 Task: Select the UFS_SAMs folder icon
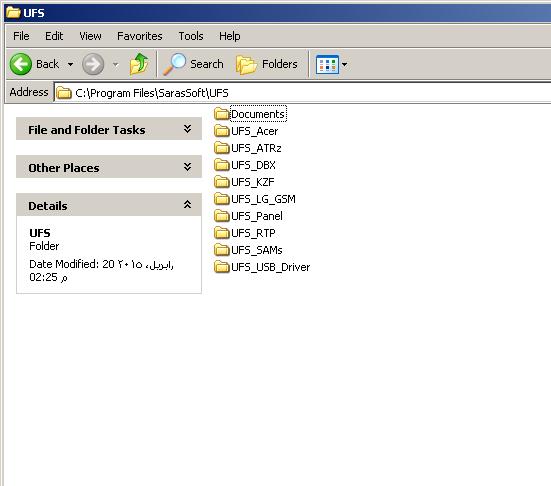coord(222,250)
